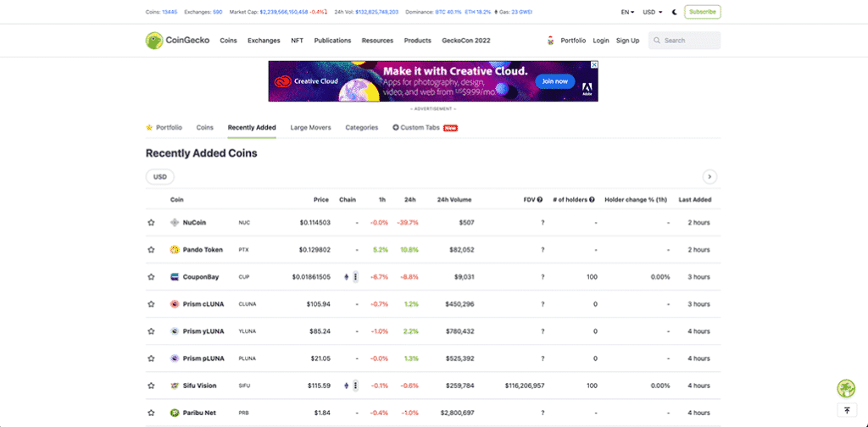Click the floating gecko mascot icon
Image resolution: width=868 pixels, height=427 pixels.
(846, 388)
